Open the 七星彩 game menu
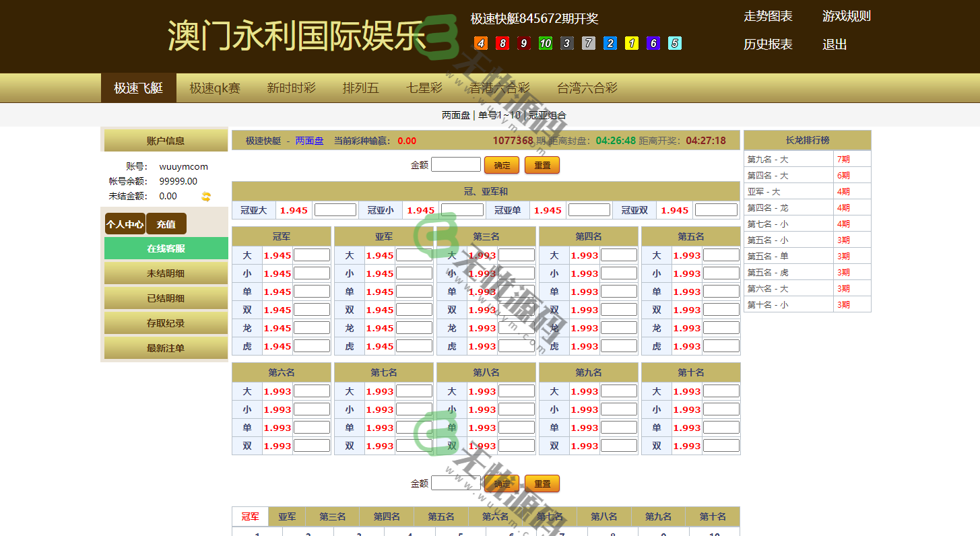Screen dimensions: 980x536 point(422,87)
